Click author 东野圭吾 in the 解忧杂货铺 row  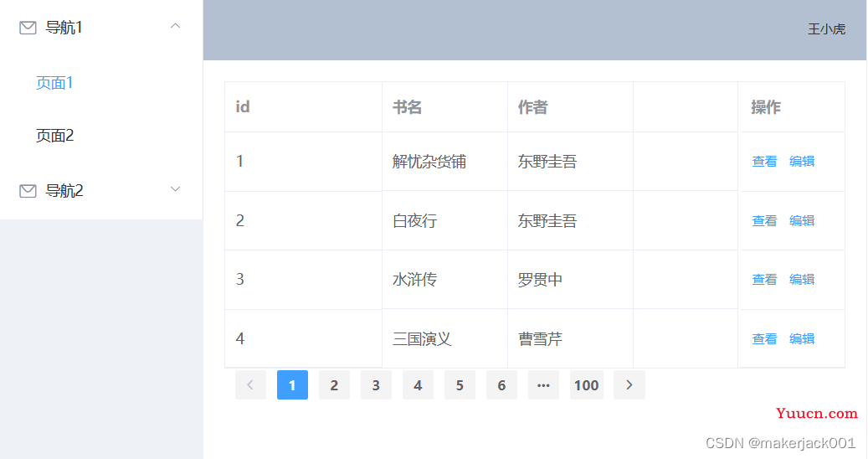point(547,161)
